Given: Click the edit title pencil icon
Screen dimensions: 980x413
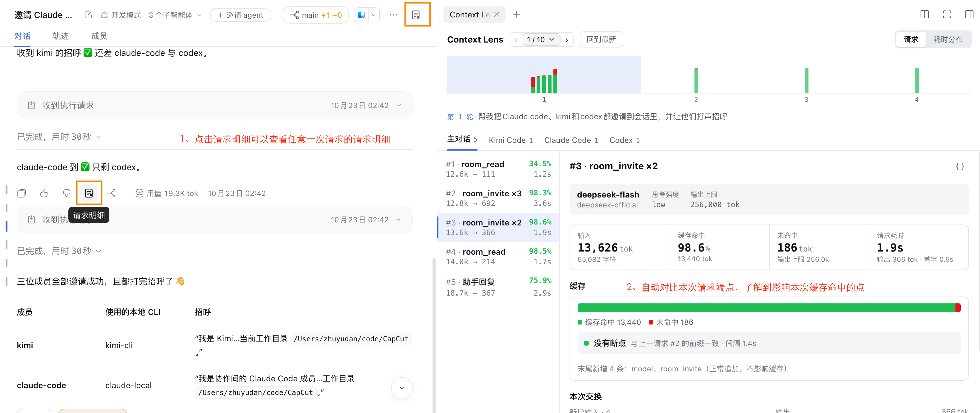Looking at the screenshot, I should 88,15.
